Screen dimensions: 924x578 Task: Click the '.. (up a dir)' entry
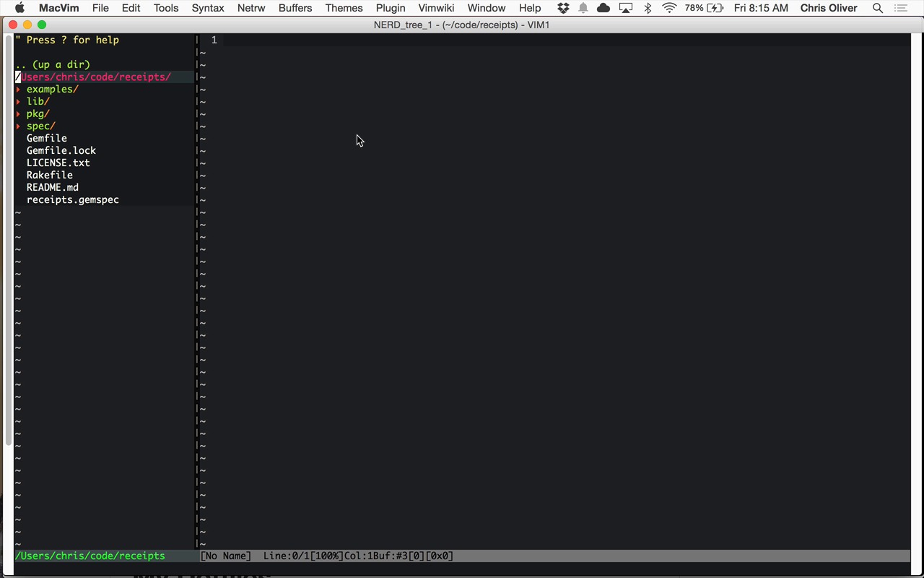pos(53,65)
